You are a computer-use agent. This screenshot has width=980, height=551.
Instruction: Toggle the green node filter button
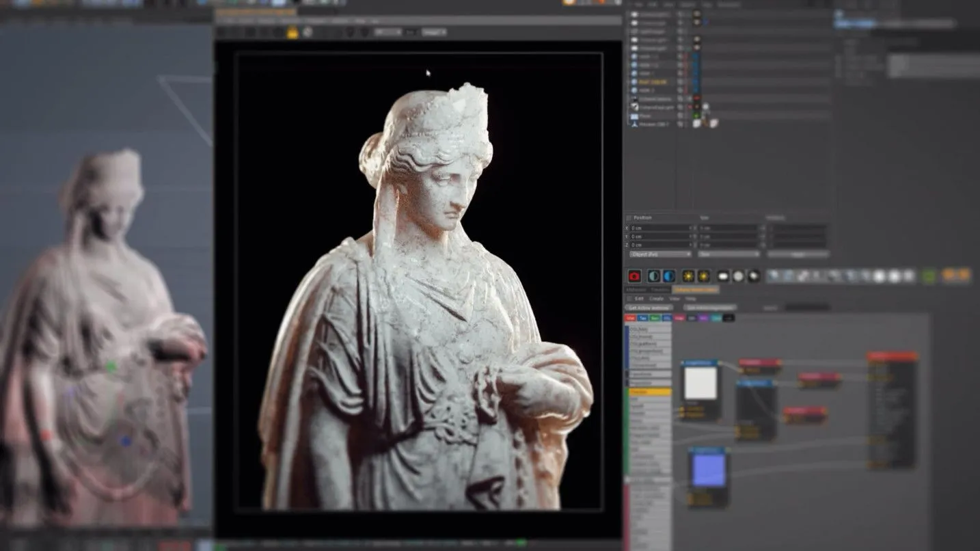tap(655, 317)
